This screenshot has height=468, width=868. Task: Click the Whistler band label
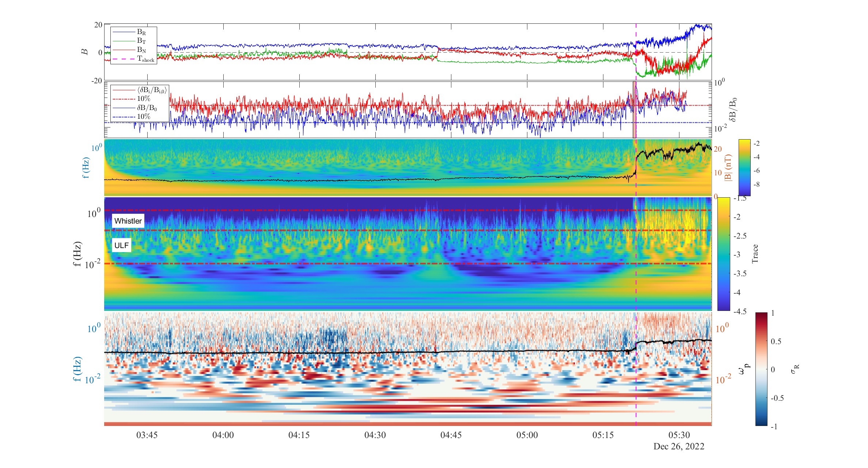[128, 221]
